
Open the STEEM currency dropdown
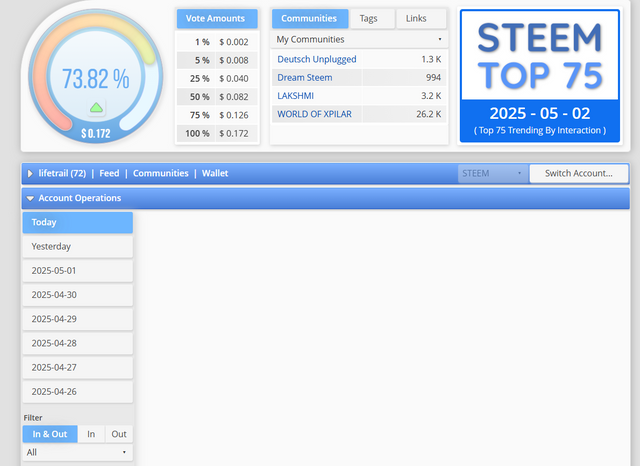[x=493, y=173]
